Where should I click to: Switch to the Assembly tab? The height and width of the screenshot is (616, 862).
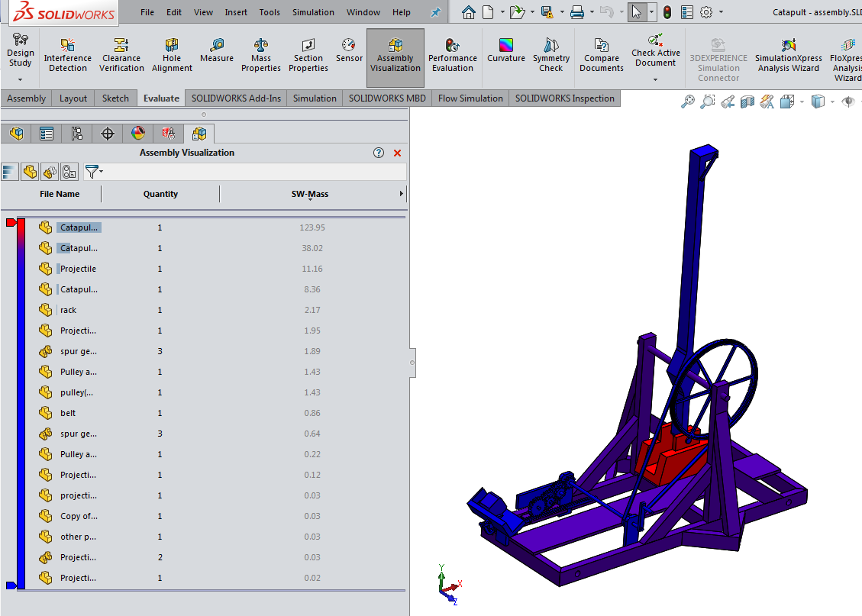point(26,98)
